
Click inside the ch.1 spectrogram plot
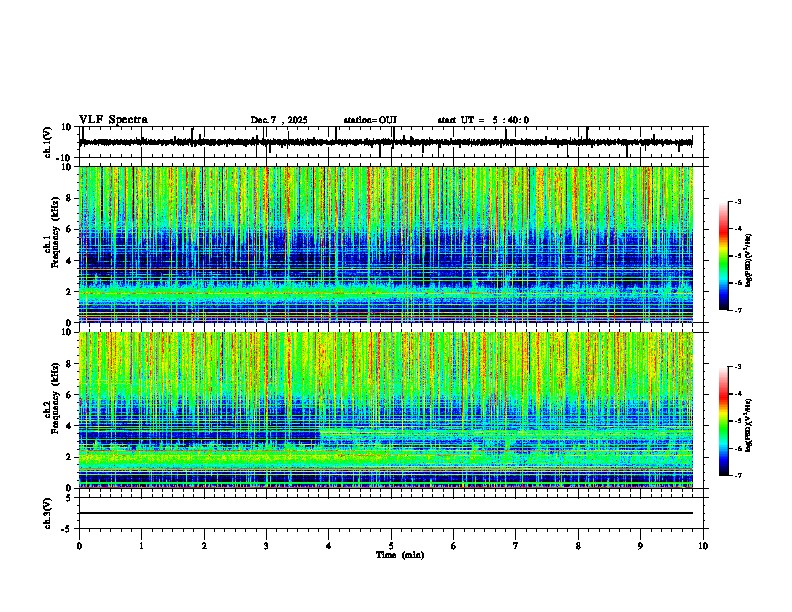386,244
